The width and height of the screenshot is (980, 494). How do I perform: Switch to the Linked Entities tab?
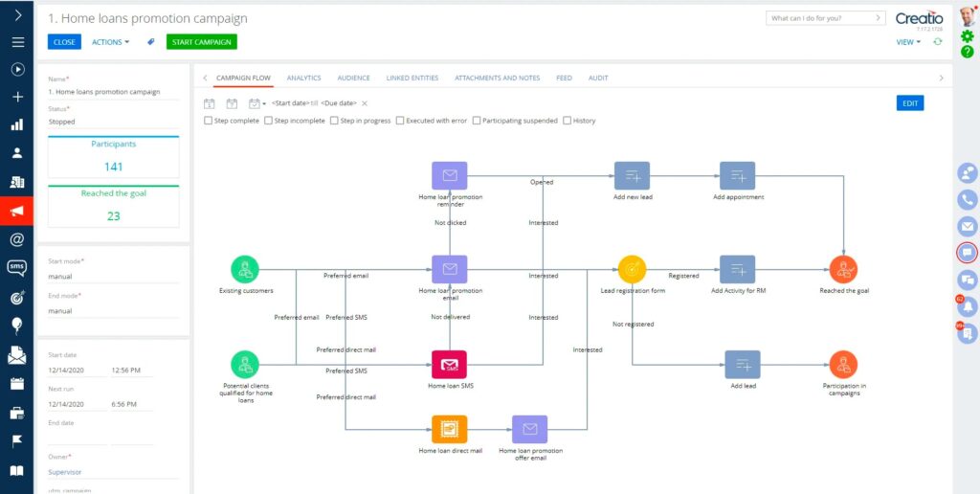pos(412,79)
